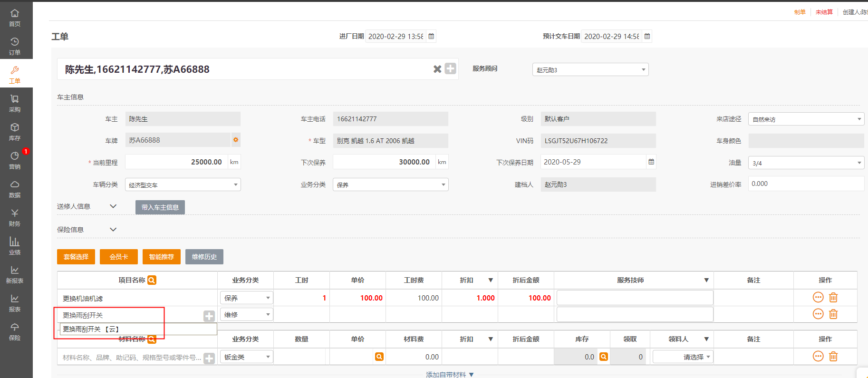Open the 采购 purchasing sidebar item

[15, 103]
